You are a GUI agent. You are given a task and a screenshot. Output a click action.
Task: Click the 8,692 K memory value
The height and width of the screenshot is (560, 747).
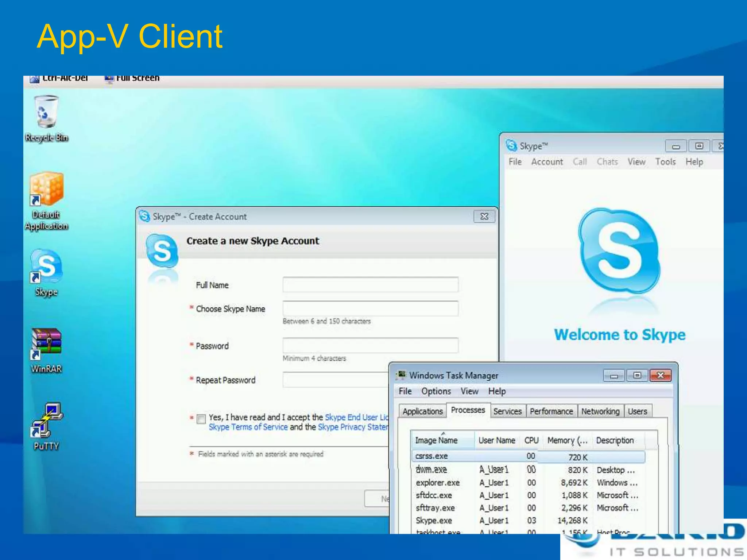[574, 483]
